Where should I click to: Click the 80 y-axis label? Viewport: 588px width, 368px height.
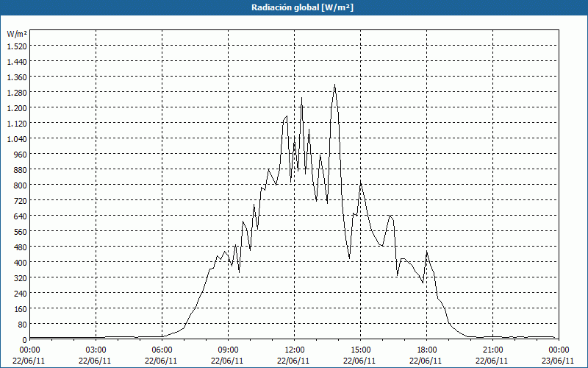point(23,325)
